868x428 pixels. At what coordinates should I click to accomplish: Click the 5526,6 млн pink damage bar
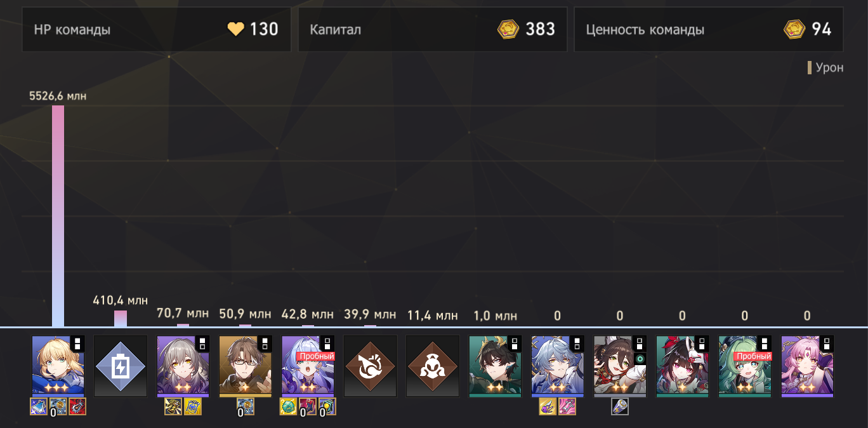pos(58,216)
